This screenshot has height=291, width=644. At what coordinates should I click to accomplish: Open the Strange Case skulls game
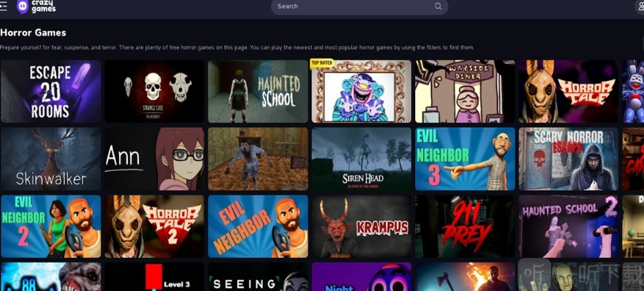[x=154, y=91]
